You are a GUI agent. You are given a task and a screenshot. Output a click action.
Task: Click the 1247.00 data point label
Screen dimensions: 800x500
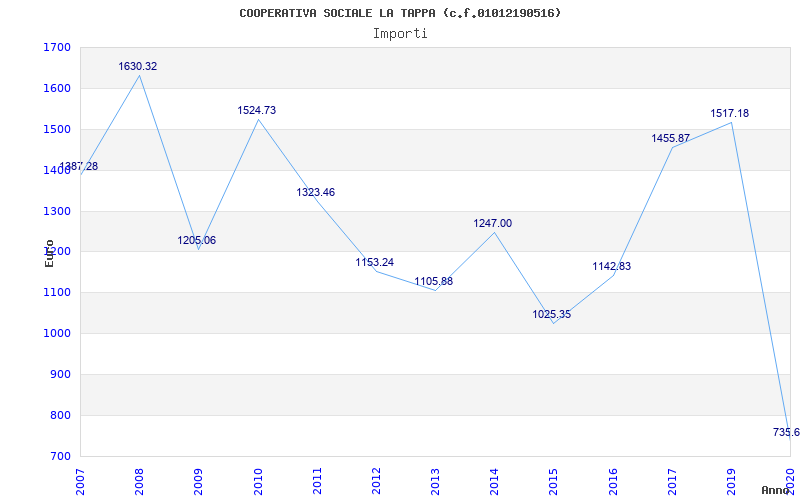(493, 223)
